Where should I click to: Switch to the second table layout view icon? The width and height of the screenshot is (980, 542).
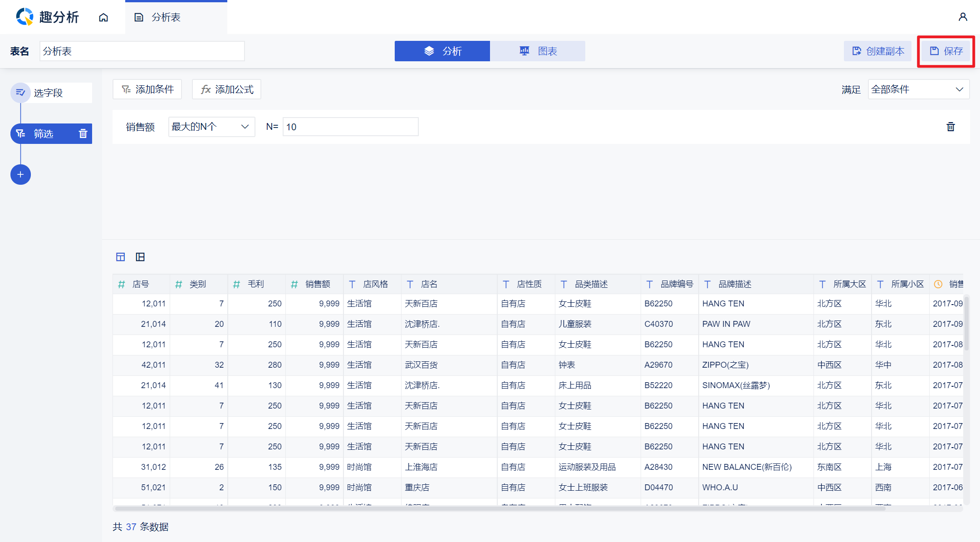click(140, 257)
